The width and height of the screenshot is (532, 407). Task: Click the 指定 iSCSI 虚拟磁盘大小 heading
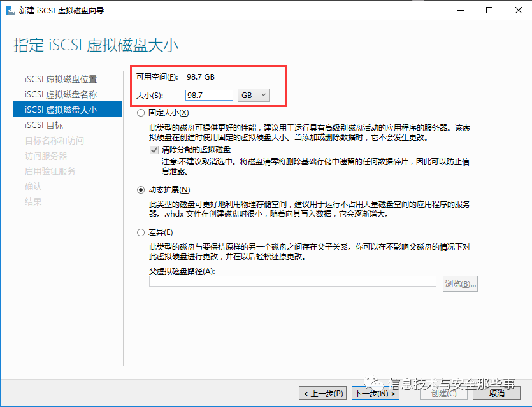pyautogui.click(x=96, y=45)
